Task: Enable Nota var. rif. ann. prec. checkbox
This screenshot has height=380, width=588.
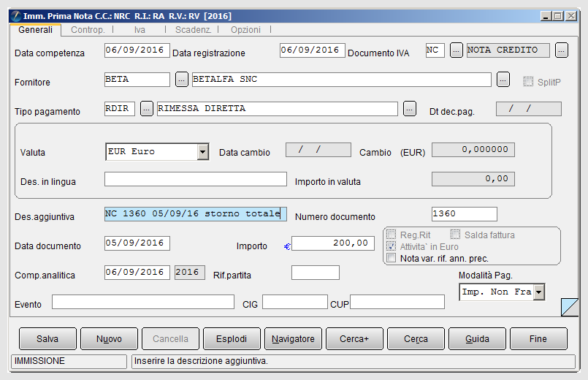Action: click(391, 258)
